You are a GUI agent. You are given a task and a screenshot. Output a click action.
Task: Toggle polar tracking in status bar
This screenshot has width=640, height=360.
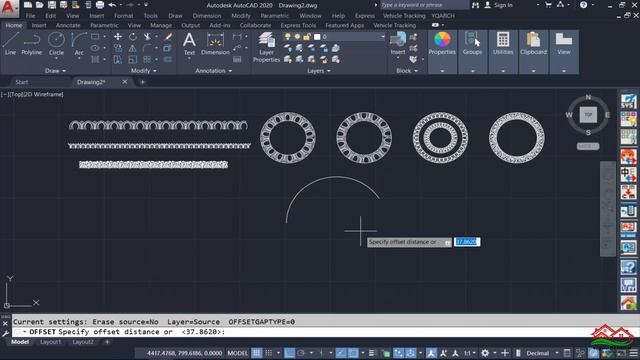pyautogui.click(x=301, y=353)
